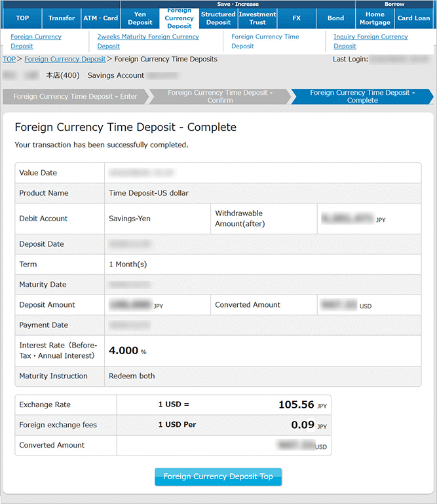Select the FX tab
The height and width of the screenshot is (504, 437).
pos(297,18)
